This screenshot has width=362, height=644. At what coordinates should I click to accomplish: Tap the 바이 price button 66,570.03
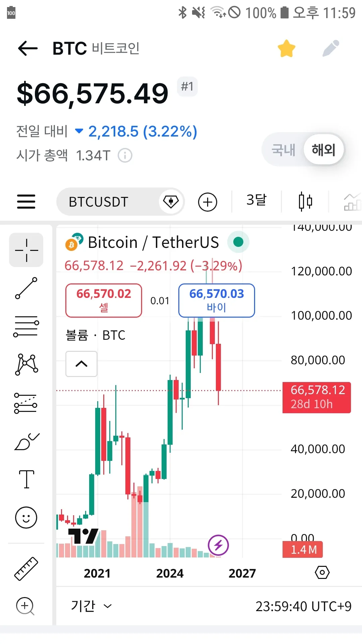pyautogui.click(x=217, y=300)
